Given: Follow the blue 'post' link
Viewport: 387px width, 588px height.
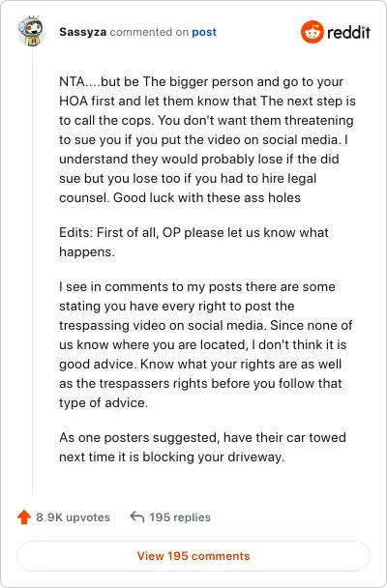Looking at the screenshot, I should point(204,32).
